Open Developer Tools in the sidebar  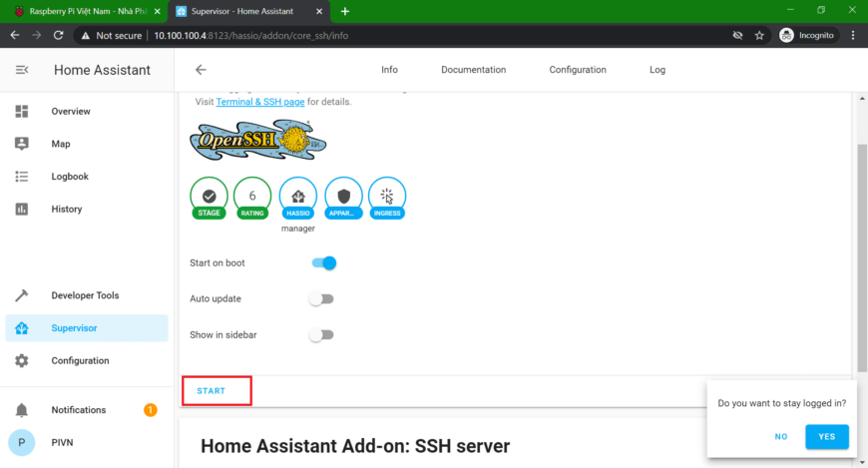pyautogui.click(x=85, y=295)
